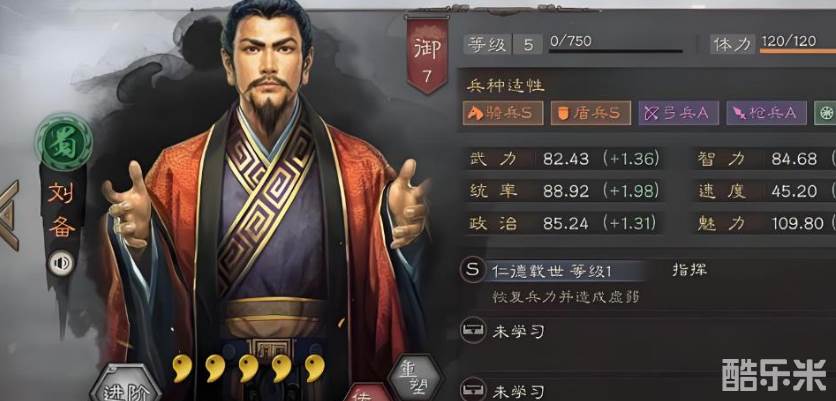Select the 统率 stat row

coord(563,191)
